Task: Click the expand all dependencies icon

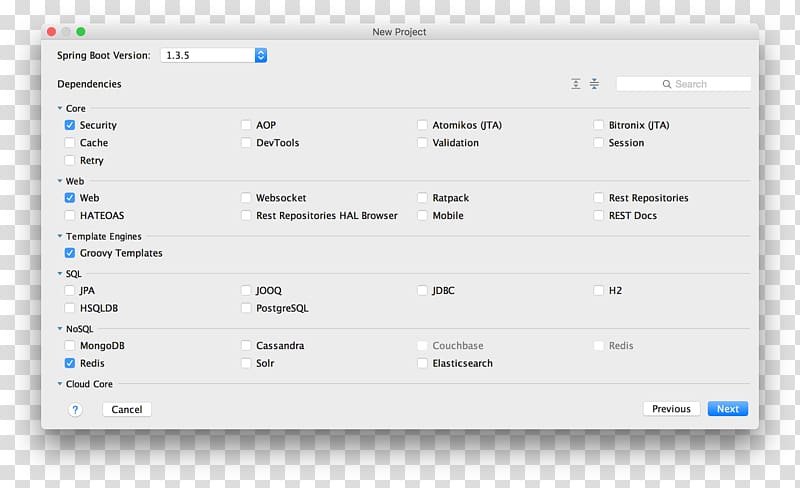Action: click(x=576, y=84)
